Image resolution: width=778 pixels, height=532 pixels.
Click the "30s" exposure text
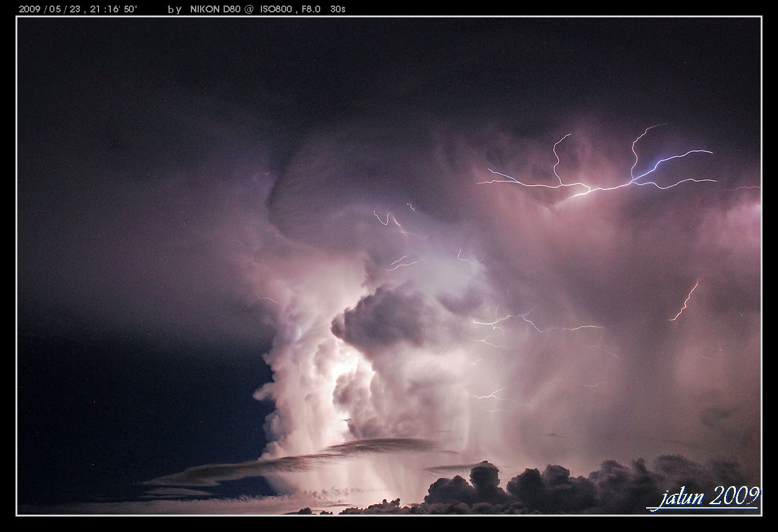click(x=338, y=9)
